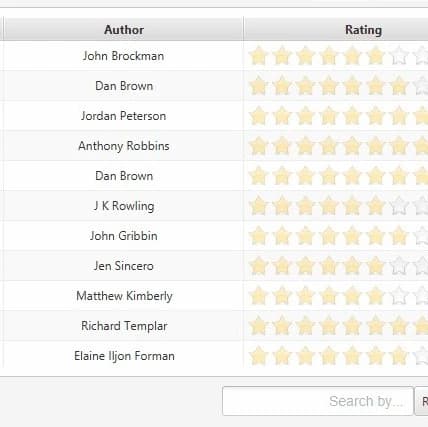The height and width of the screenshot is (427, 428).
Task: Focus the Search by... input field
Action: click(318, 401)
